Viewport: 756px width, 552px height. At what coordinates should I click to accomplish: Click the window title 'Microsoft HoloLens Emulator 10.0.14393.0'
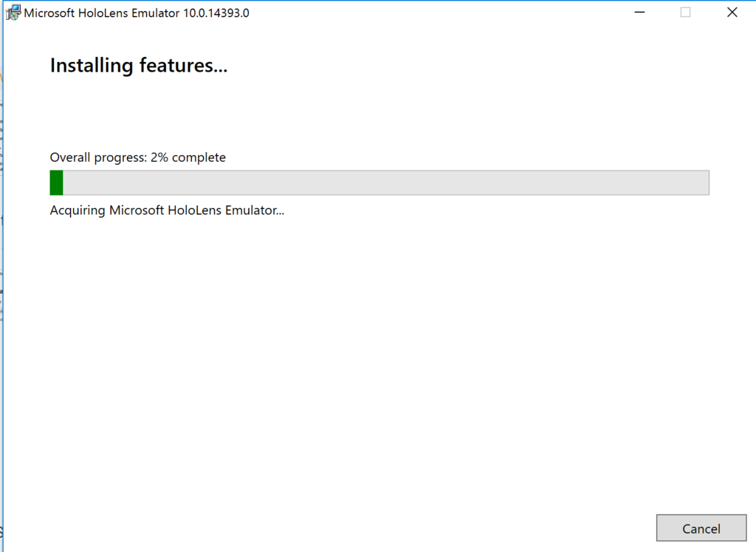click(137, 13)
